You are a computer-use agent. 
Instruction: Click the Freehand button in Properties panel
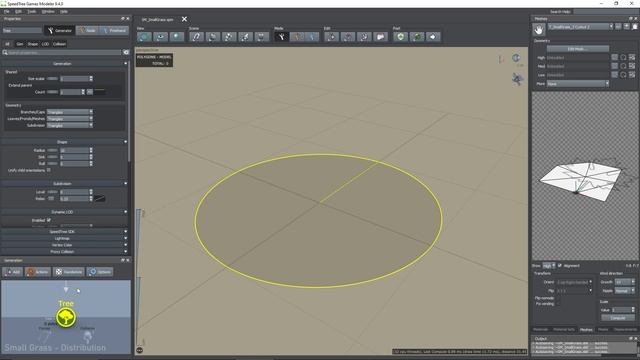(114, 31)
